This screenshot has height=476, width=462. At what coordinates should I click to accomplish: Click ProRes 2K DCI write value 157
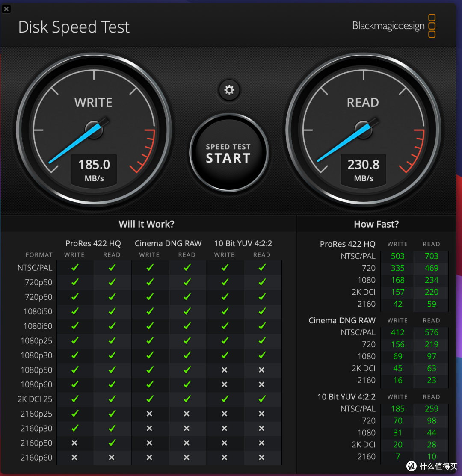click(x=398, y=292)
